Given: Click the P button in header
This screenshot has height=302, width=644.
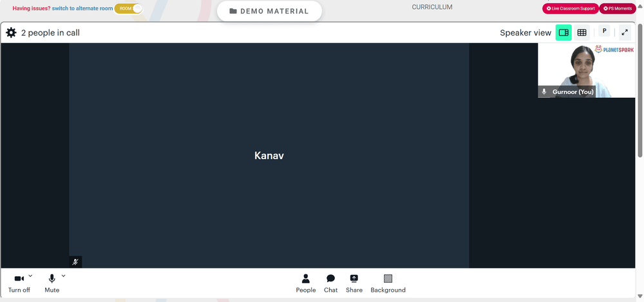Looking at the screenshot, I should tap(604, 31).
